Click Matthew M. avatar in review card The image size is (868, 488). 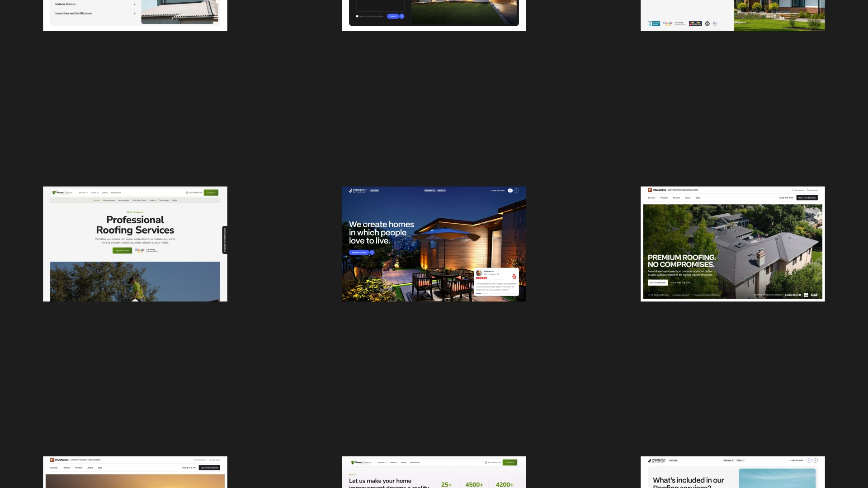tap(479, 273)
